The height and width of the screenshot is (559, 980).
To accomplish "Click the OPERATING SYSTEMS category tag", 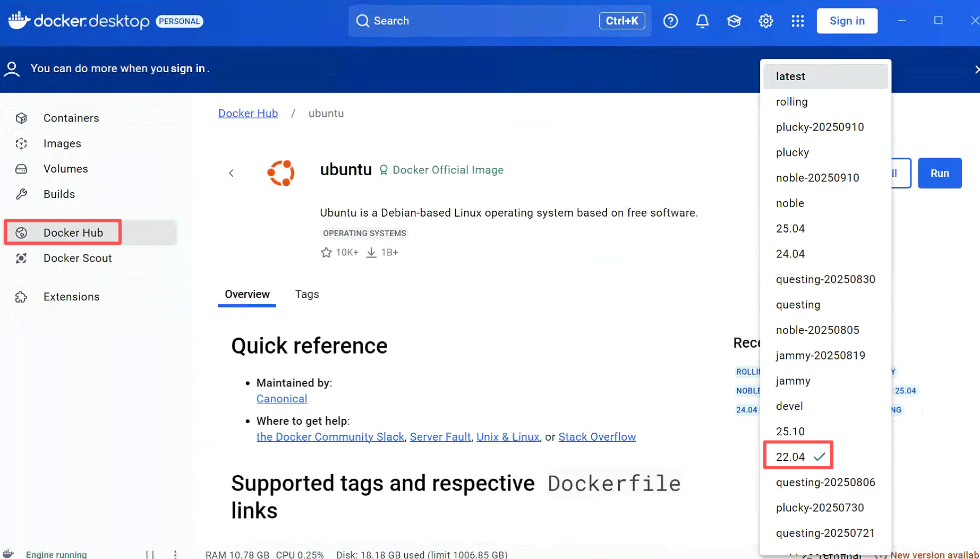I will pyautogui.click(x=364, y=233).
